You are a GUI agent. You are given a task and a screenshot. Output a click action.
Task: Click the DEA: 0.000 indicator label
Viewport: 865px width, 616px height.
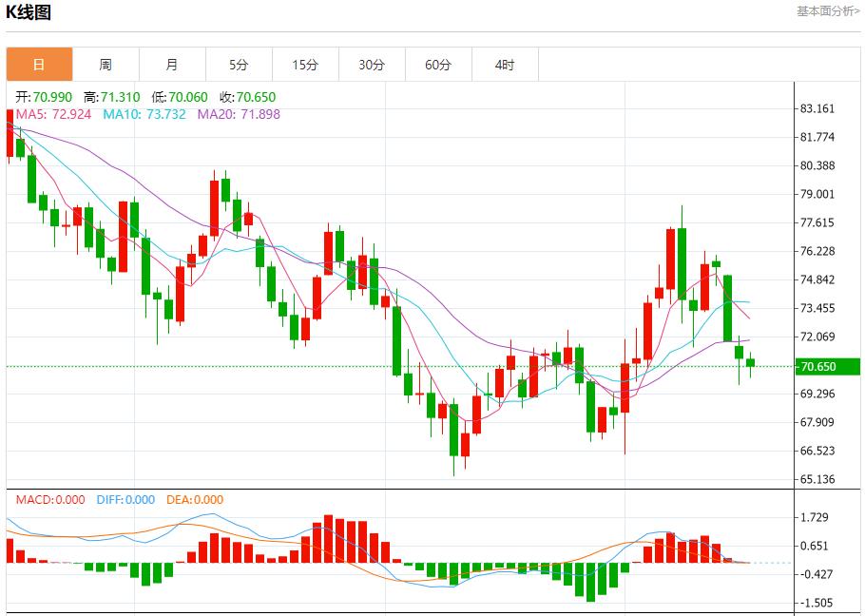click(x=195, y=500)
